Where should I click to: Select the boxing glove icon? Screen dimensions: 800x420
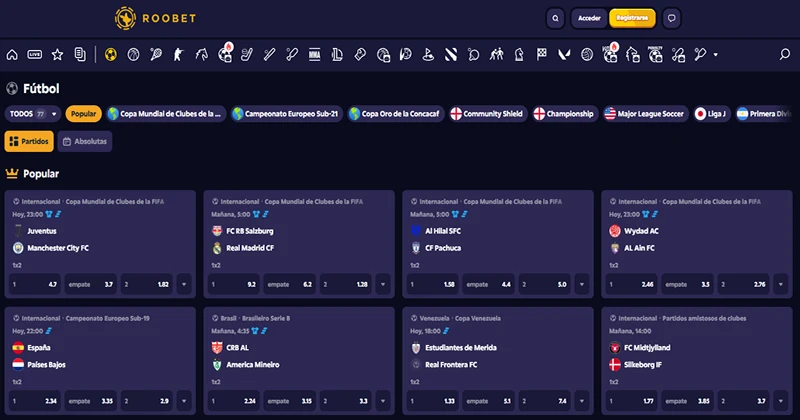[x=360, y=55]
